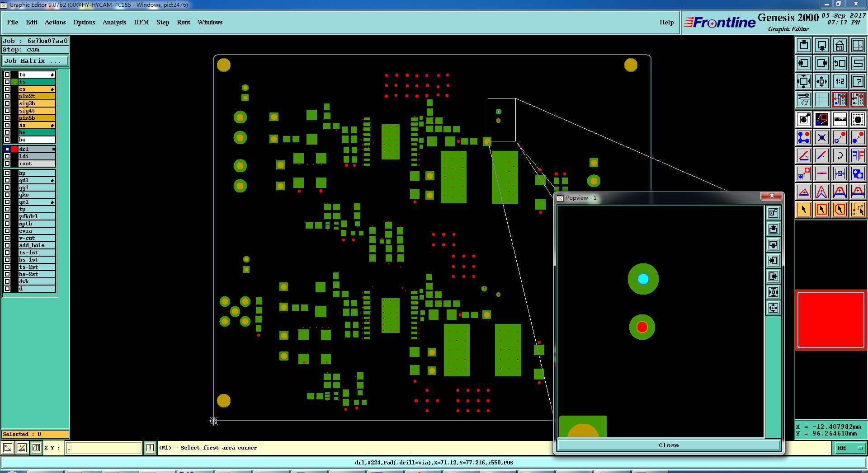Click the previous view icon
Viewport: 868px width, 473px height.
tap(840, 63)
